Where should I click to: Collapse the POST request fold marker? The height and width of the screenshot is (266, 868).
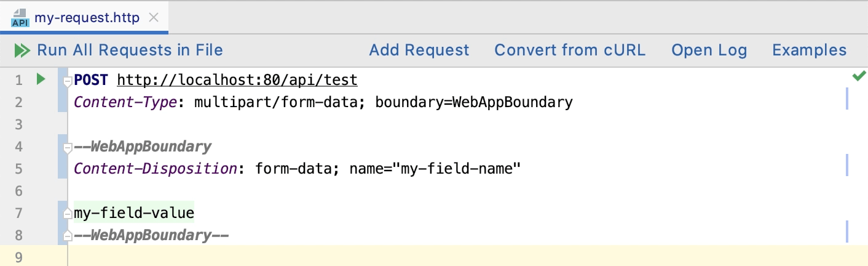68,81
